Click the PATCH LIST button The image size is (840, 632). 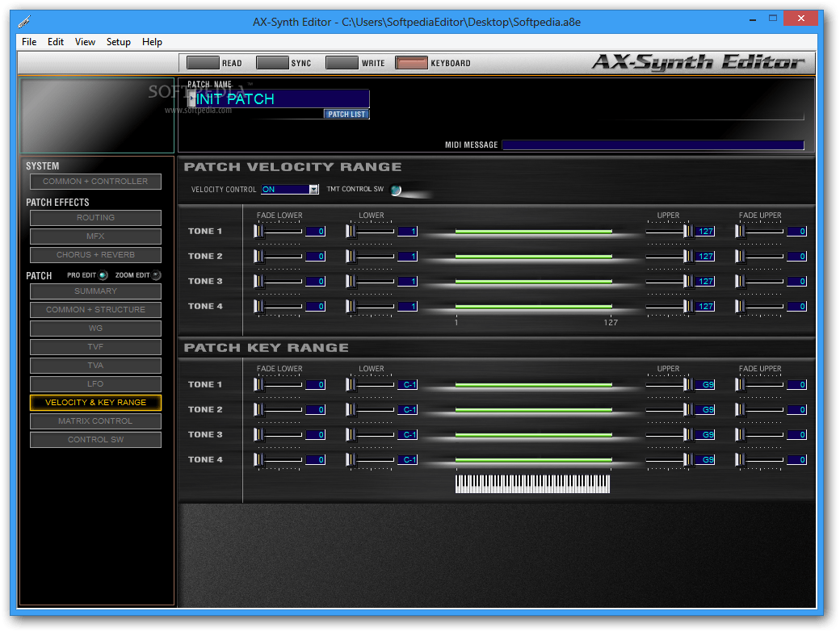346,113
